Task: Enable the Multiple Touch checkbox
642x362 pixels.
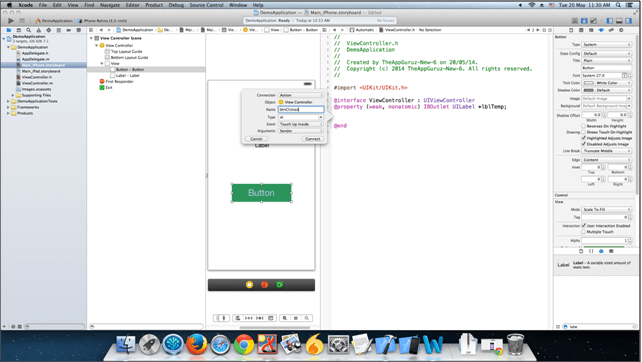Action: coord(583,232)
